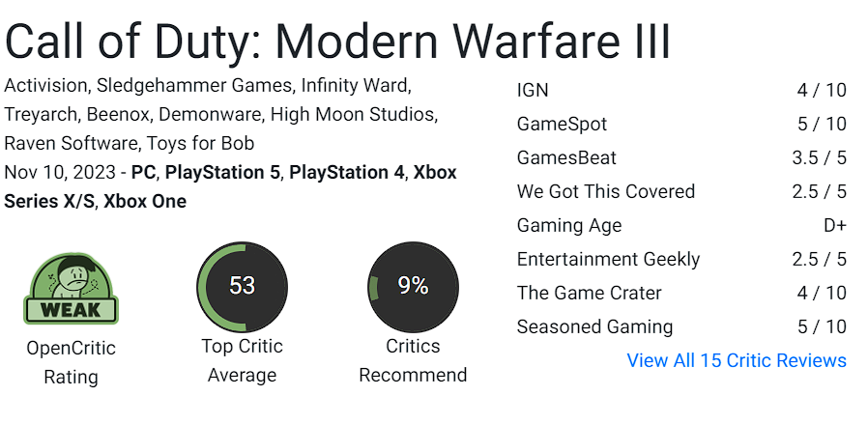Open We Got This Covered review
868x424 pixels.
click(605, 191)
